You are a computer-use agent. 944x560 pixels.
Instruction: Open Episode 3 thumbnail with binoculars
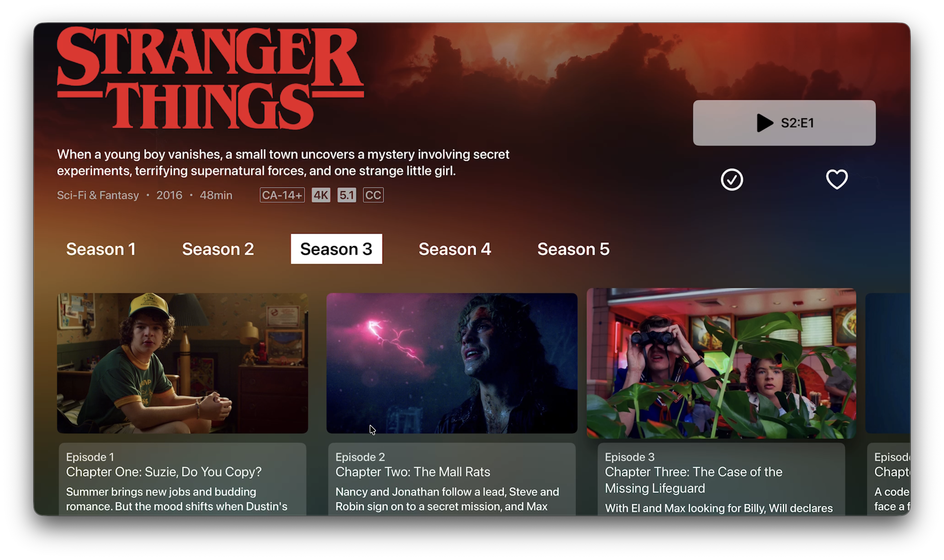click(x=721, y=363)
